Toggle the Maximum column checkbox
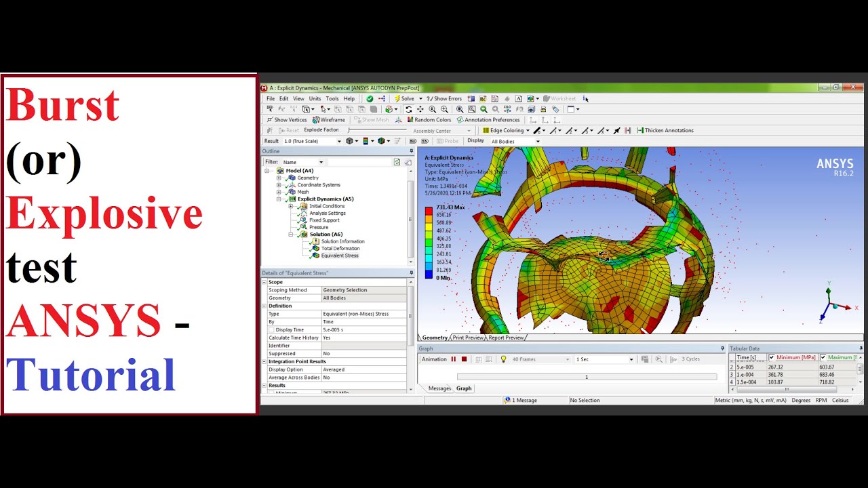Viewport: 868px width, 488px height. point(823,358)
